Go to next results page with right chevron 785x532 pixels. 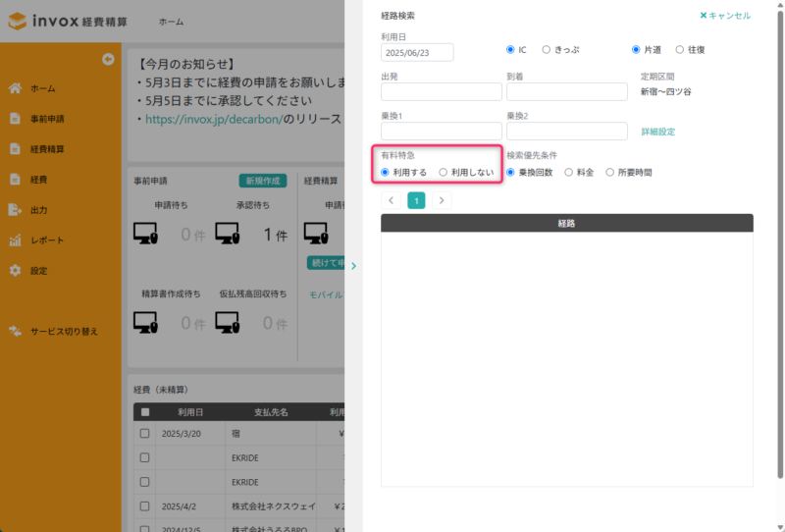[442, 200]
